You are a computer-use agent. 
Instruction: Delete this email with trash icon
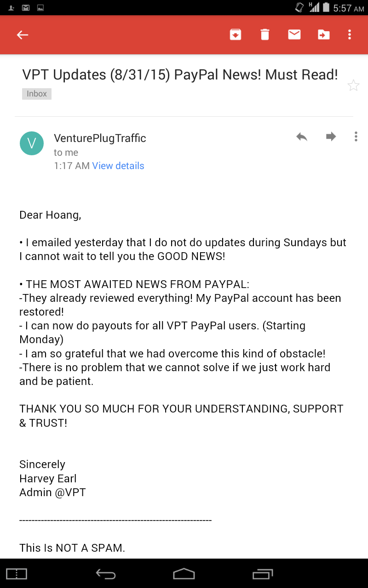click(x=265, y=35)
